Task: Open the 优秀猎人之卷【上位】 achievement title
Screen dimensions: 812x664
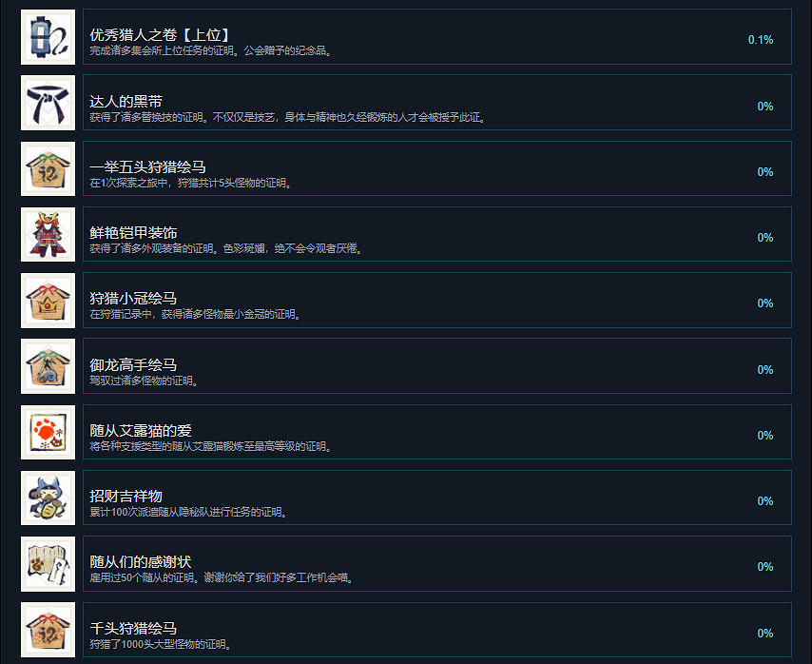Action: coord(160,34)
